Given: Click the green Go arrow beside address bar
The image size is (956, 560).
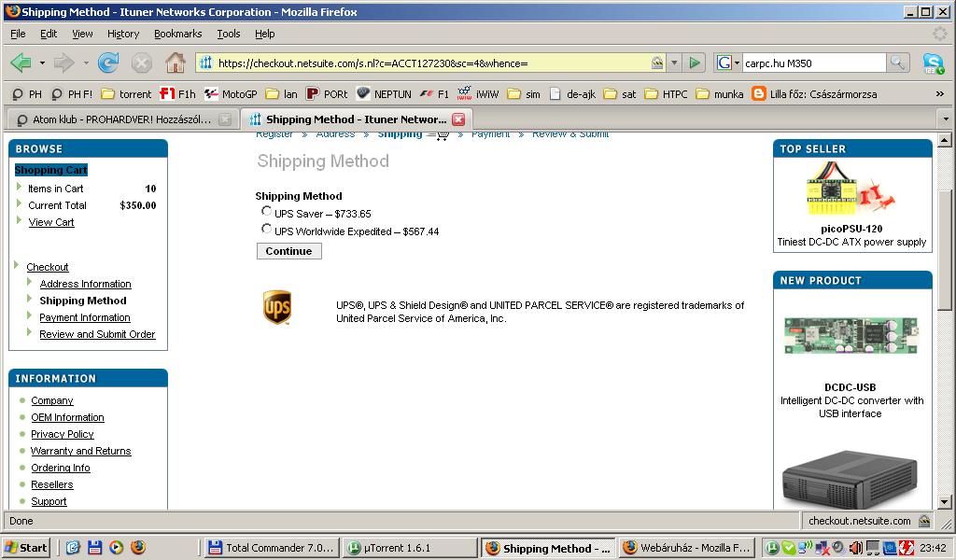Looking at the screenshot, I should (x=694, y=63).
